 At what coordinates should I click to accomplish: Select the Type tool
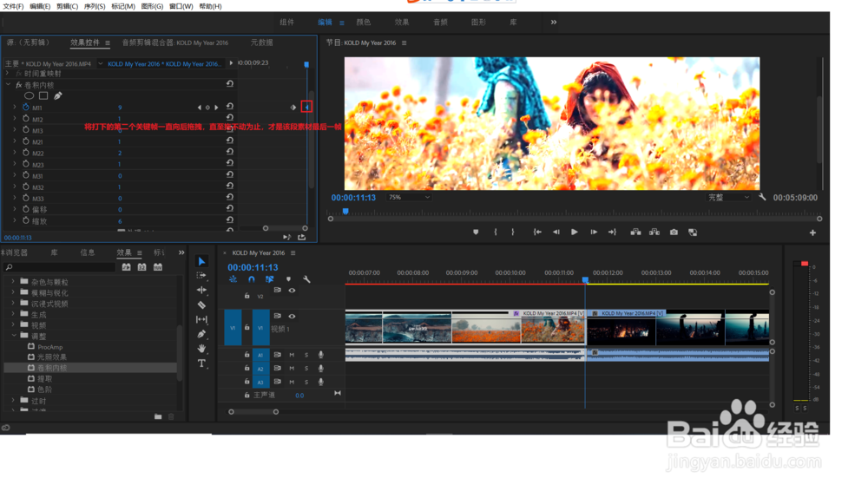point(201,363)
